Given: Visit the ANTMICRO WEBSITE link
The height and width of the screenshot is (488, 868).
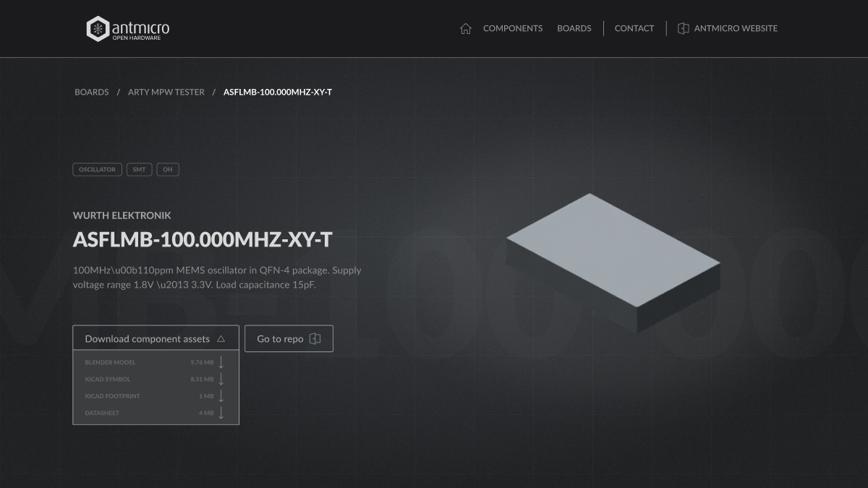Looking at the screenshot, I should pyautogui.click(x=736, y=28).
